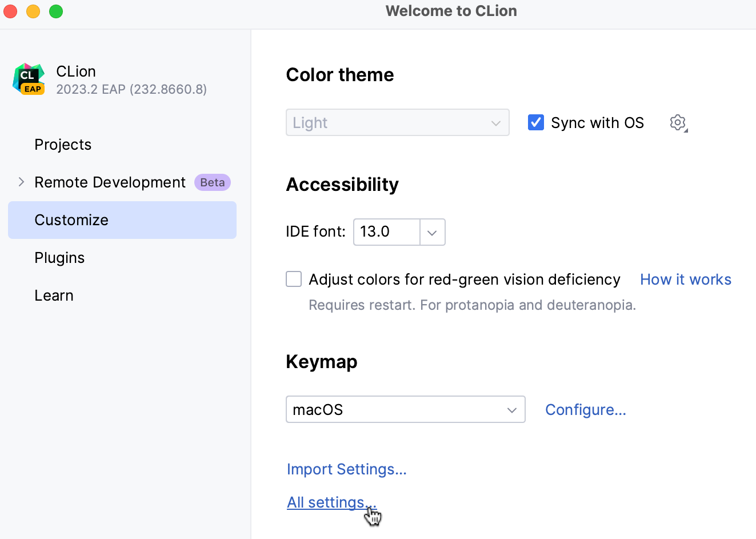Click the yellow minimize window button
Viewport: 756px width, 539px height.
point(33,11)
